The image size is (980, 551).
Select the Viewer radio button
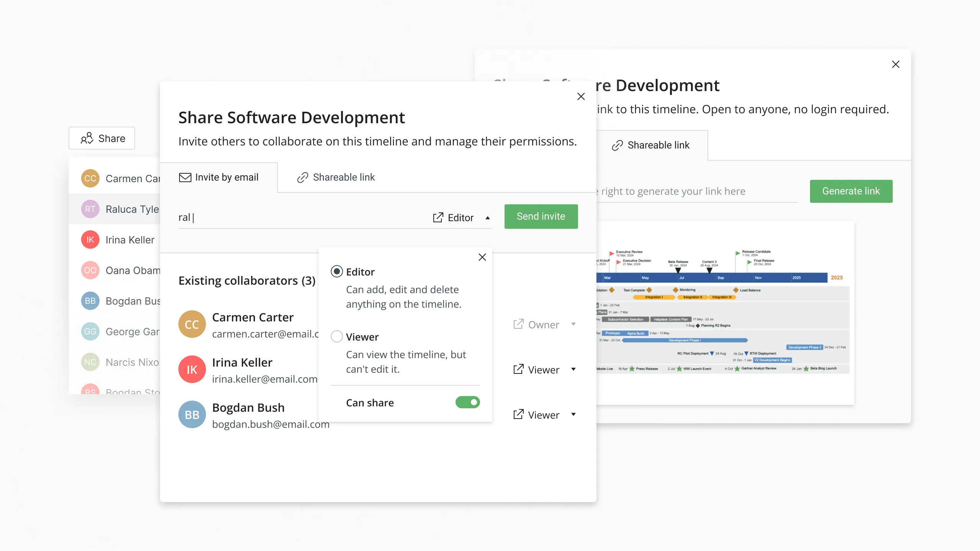tap(336, 336)
